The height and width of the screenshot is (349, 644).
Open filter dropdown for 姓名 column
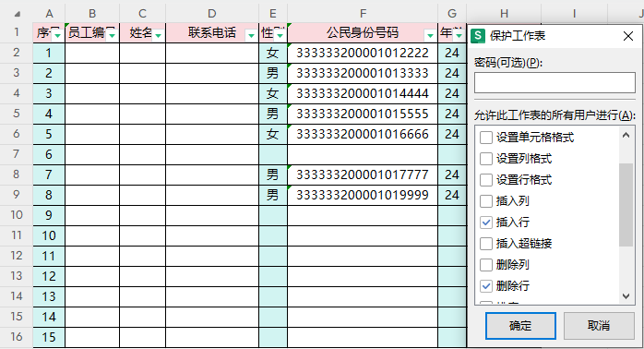[158, 36]
